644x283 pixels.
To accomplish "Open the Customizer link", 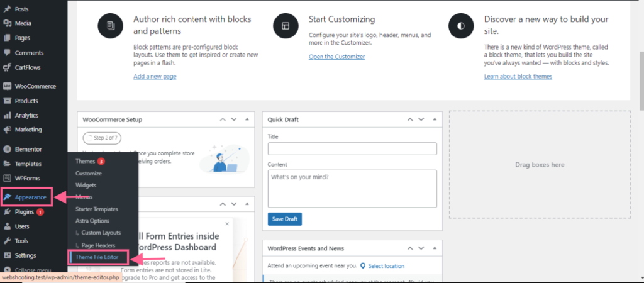I will 336,57.
